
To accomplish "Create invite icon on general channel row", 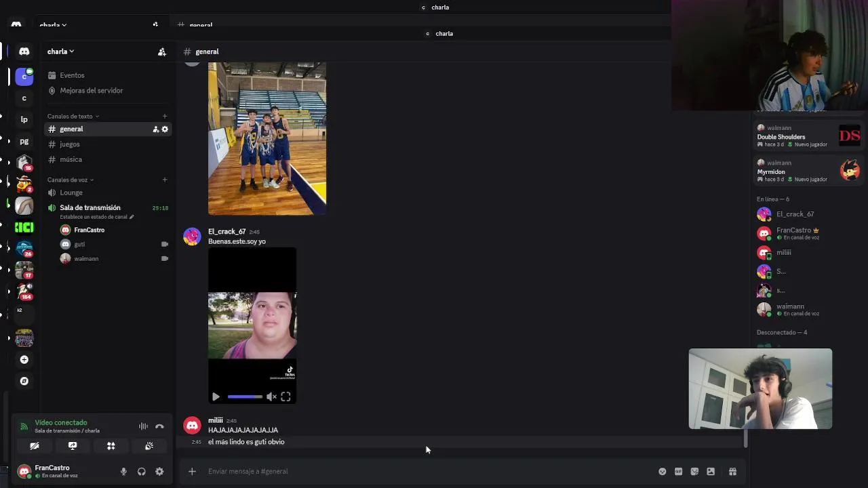I will [155, 129].
